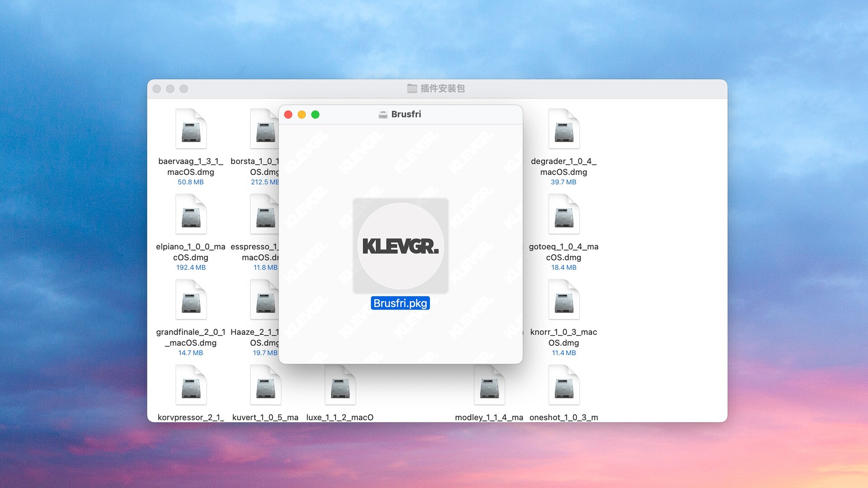Click the korvpressor_2_1_ file name

click(191, 418)
